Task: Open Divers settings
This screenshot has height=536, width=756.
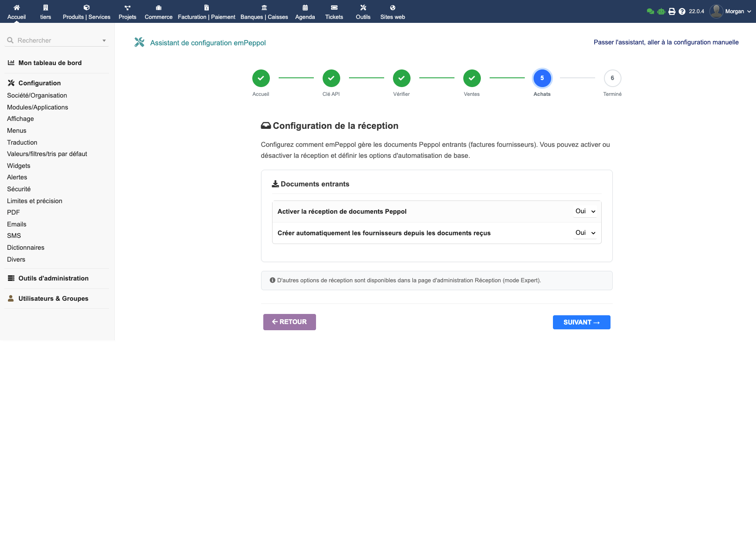Action: [x=16, y=259]
